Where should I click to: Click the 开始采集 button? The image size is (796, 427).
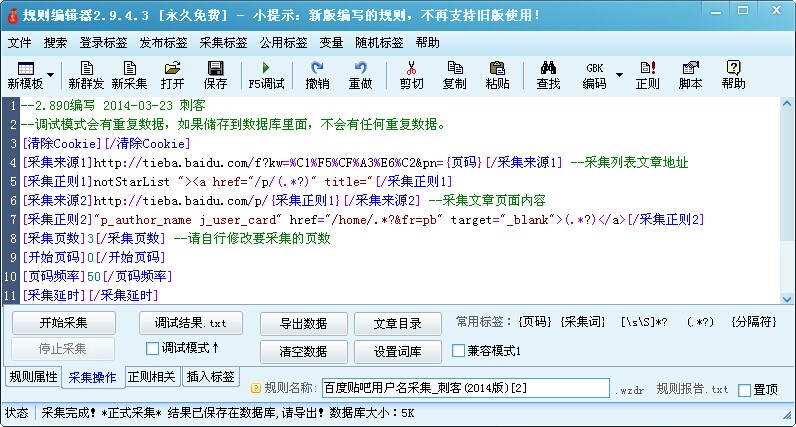[63, 323]
